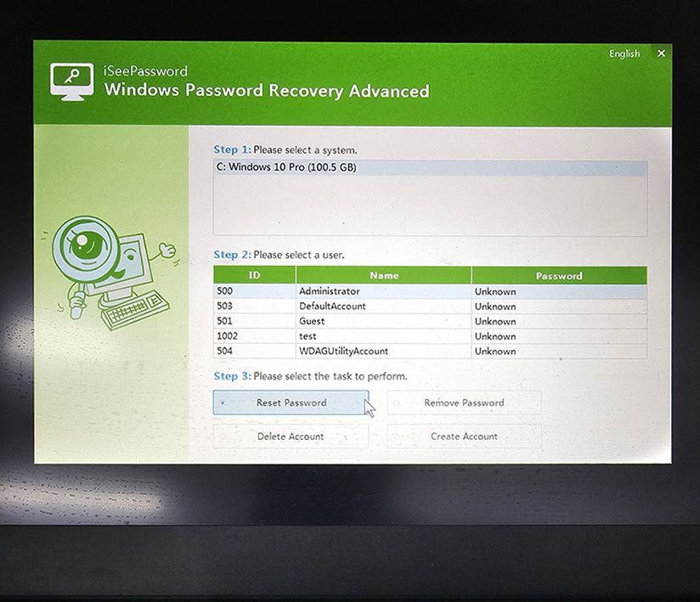Viewport: 700px width, 602px height.
Task: Open the English language selector
Action: [624, 53]
